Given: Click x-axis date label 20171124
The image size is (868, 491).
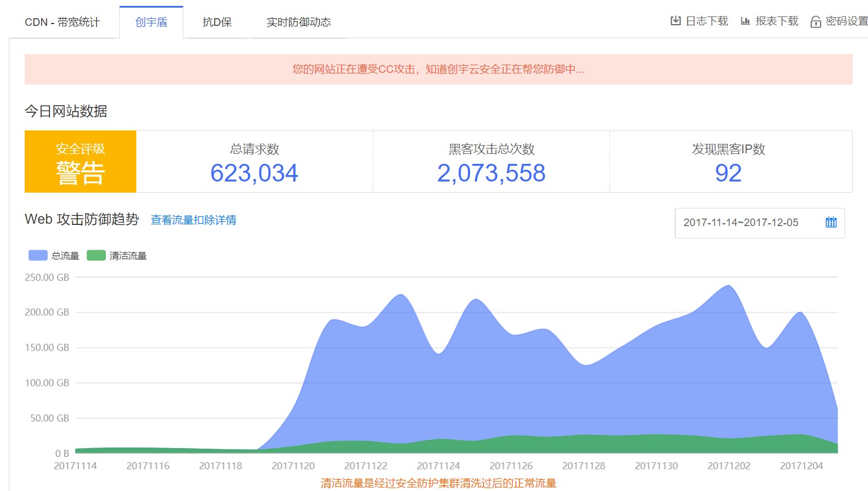Looking at the screenshot, I should click(438, 466).
